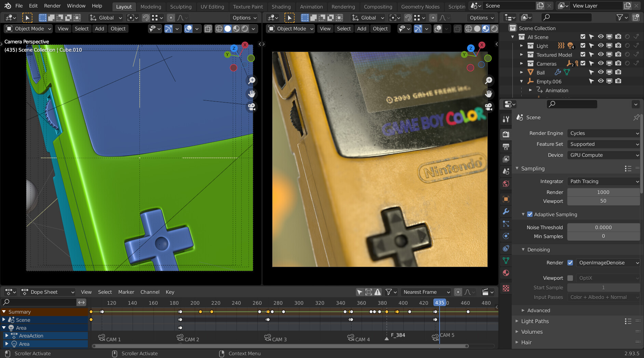Click the CAM 3 marker label

coord(279,339)
